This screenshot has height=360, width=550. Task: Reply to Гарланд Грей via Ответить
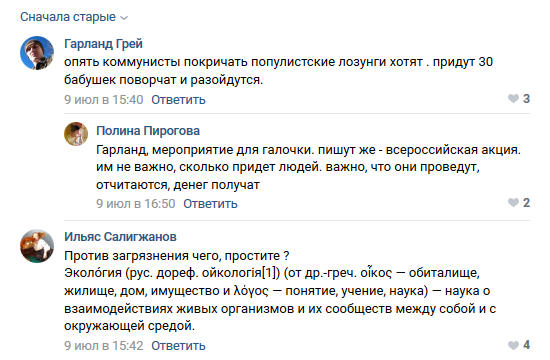(178, 100)
